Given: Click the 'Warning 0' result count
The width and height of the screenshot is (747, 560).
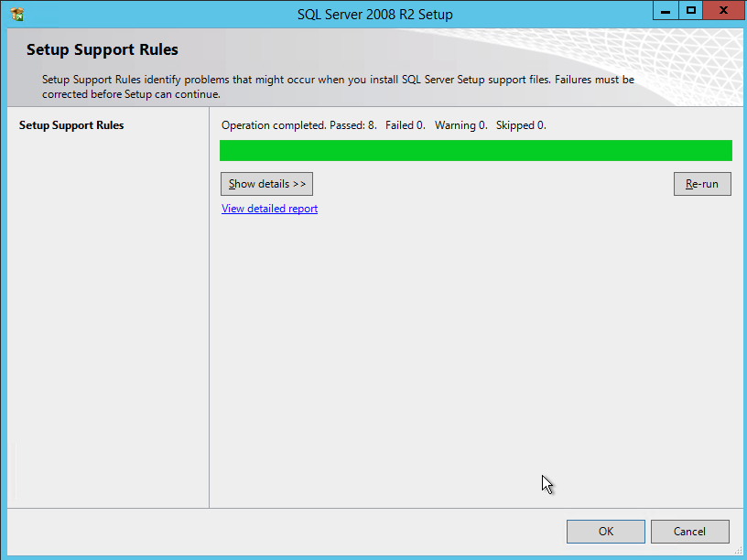Looking at the screenshot, I should [460, 125].
